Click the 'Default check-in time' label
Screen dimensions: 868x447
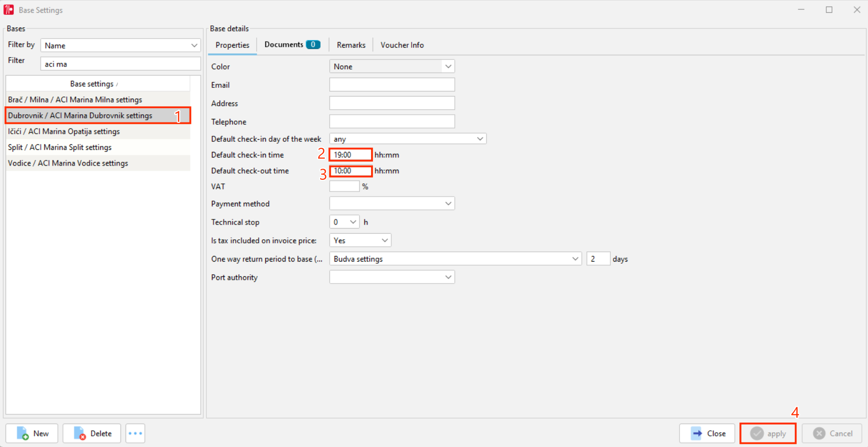(x=247, y=155)
